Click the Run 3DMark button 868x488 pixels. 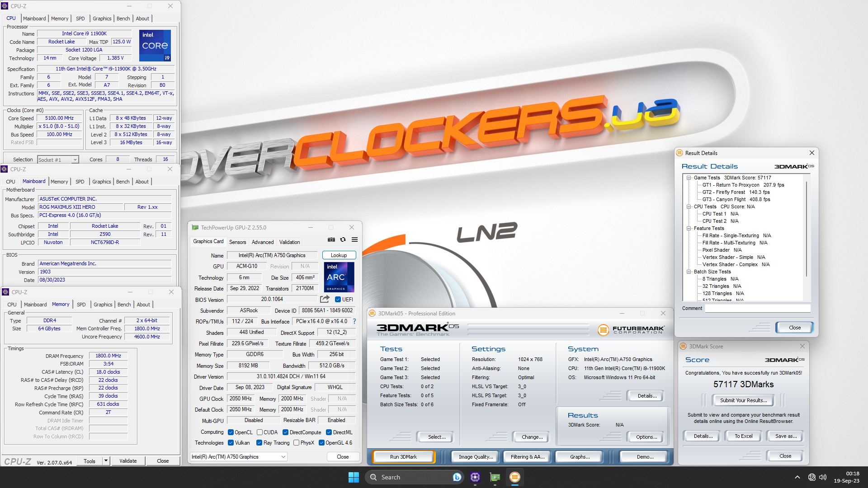(403, 457)
